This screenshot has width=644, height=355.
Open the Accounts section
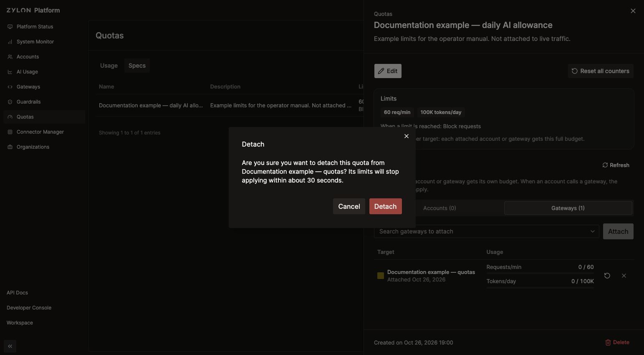coord(44,57)
